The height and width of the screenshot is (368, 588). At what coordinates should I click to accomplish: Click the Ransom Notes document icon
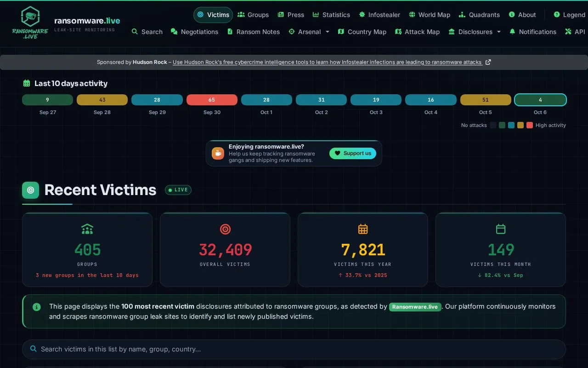(x=230, y=32)
